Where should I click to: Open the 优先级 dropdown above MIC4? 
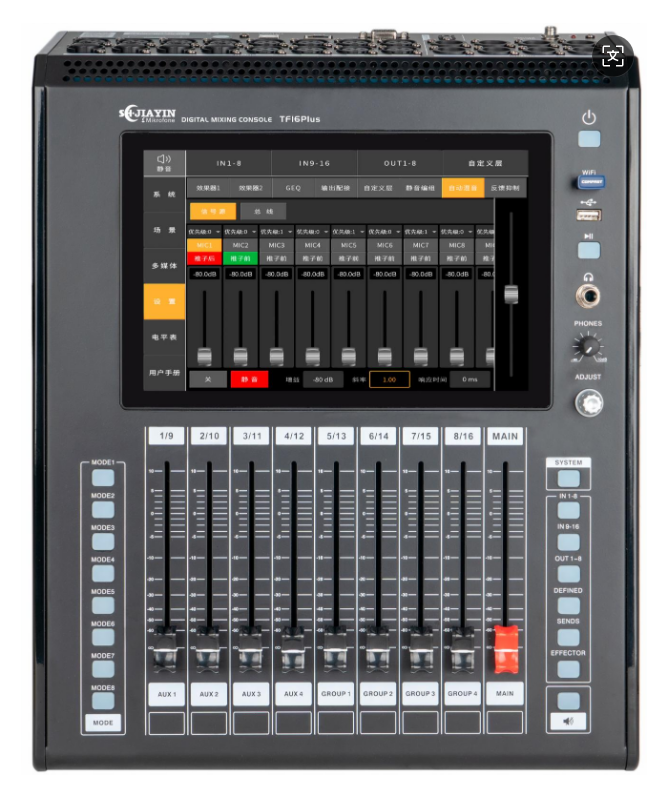(x=312, y=231)
